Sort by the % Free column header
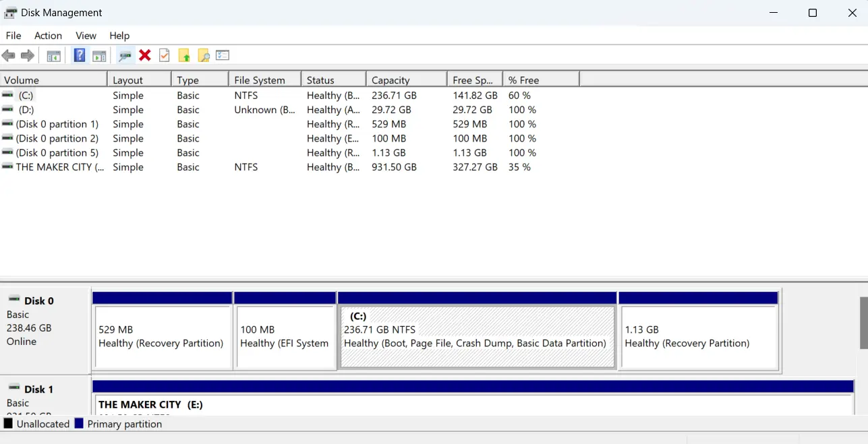The height and width of the screenshot is (444, 868). tap(541, 80)
